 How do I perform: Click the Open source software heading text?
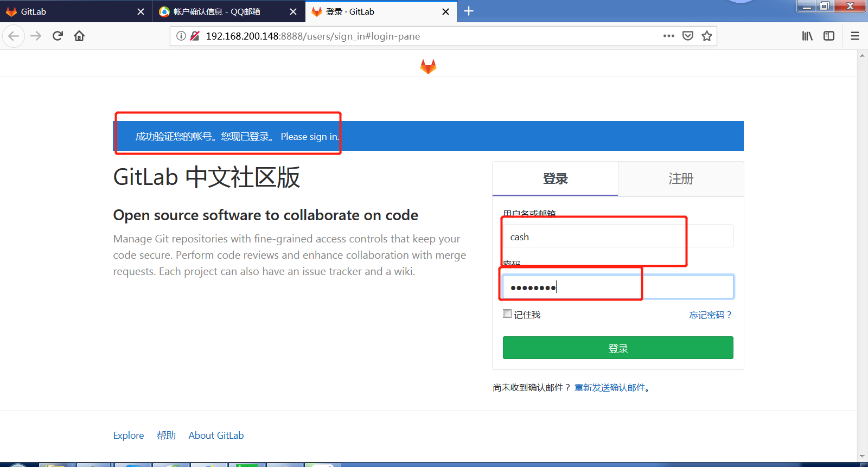pyautogui.click(x=265, y=215)
